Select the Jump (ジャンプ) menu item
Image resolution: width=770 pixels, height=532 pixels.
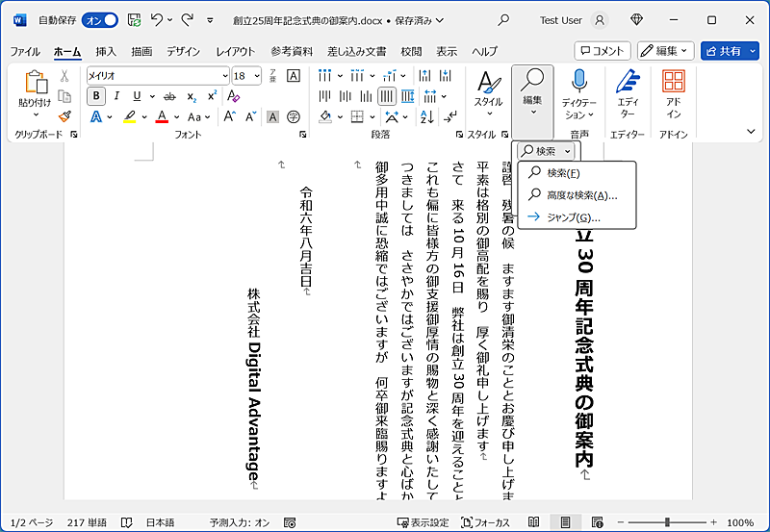click(x=574, y=217)
